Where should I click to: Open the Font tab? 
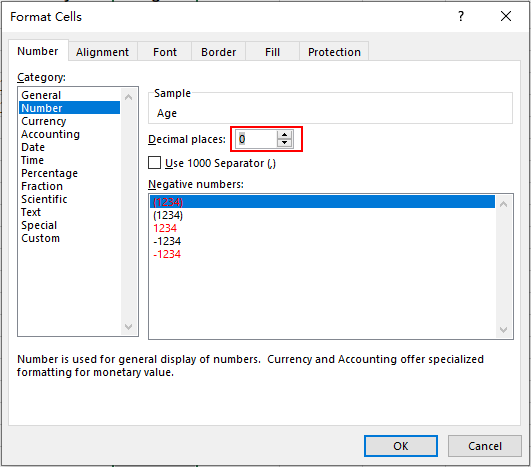point(165,52)
